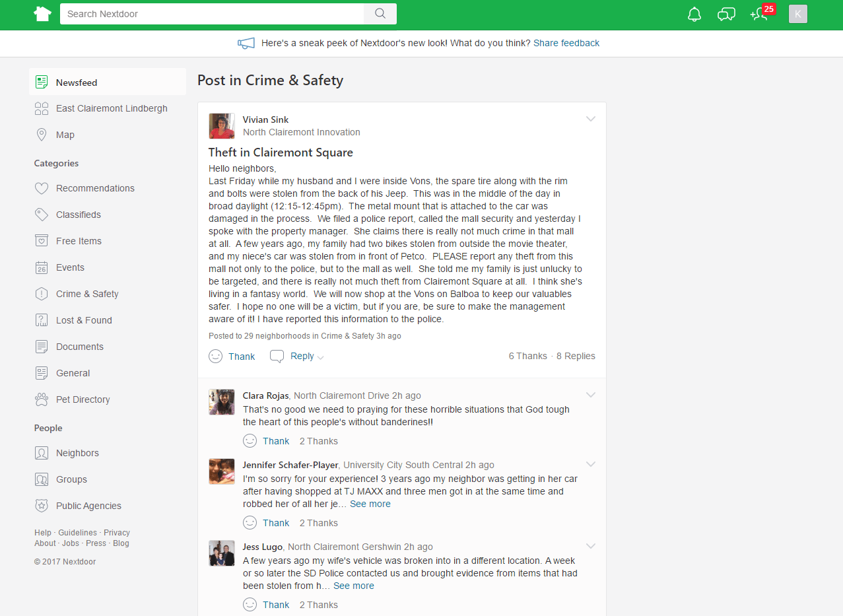Click the user profile avatar K

click(x=797, y=14)
